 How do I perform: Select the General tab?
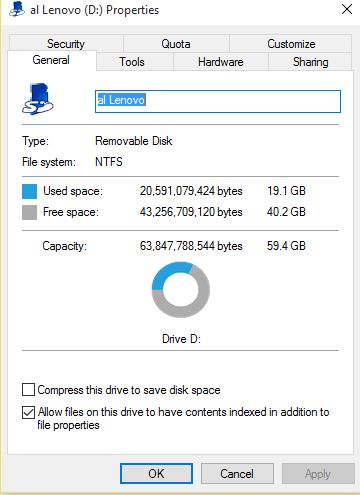coord(51,60)
